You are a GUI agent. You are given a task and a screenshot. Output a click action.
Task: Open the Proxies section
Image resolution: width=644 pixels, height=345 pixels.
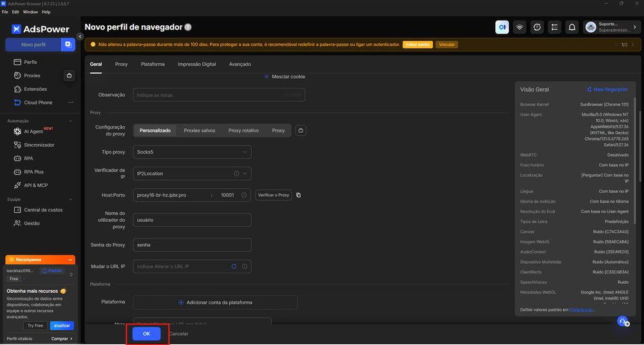[32, 75]
